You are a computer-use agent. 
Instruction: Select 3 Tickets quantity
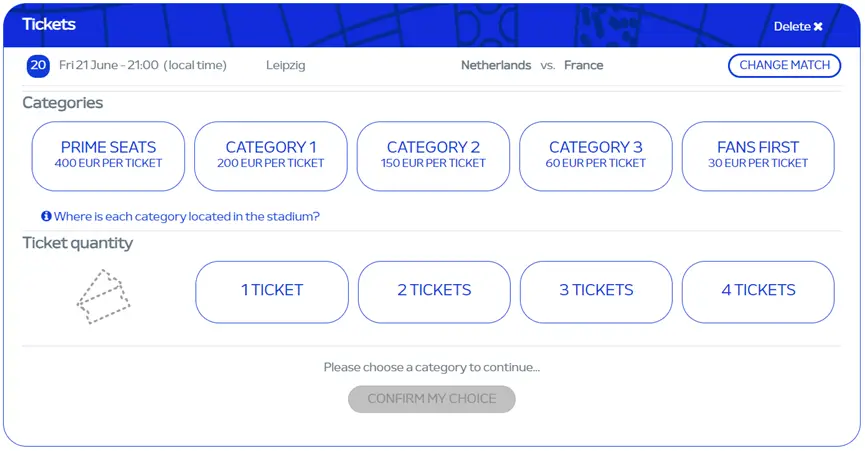pos(596,292)
